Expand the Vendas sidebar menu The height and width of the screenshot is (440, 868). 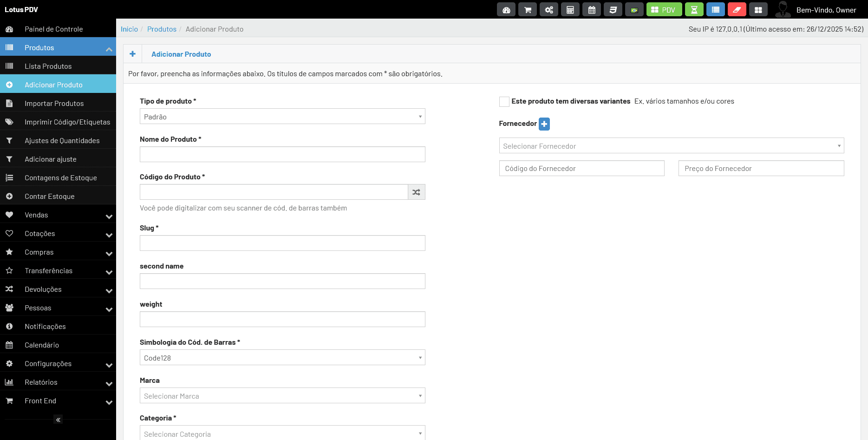[x=58, y=215]
